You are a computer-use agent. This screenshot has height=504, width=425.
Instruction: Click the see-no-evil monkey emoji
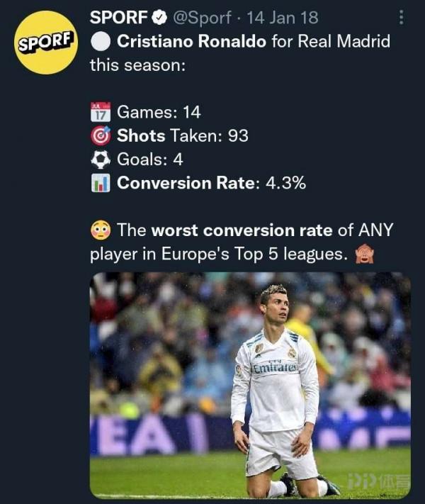(x=365, y=254)
